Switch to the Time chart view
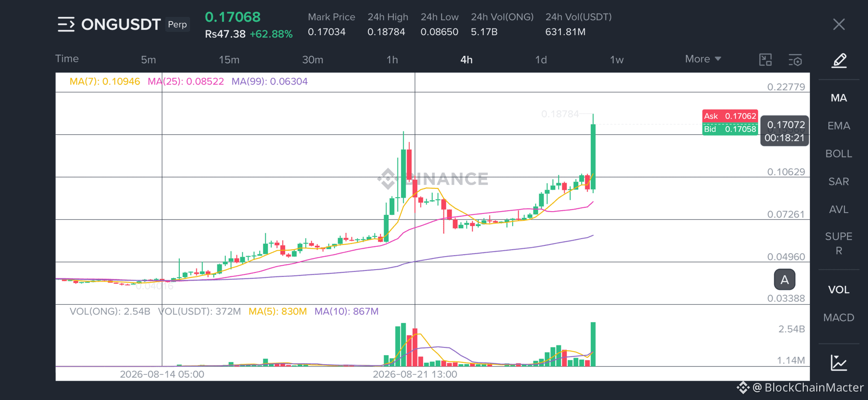 [x=67, y=58]
